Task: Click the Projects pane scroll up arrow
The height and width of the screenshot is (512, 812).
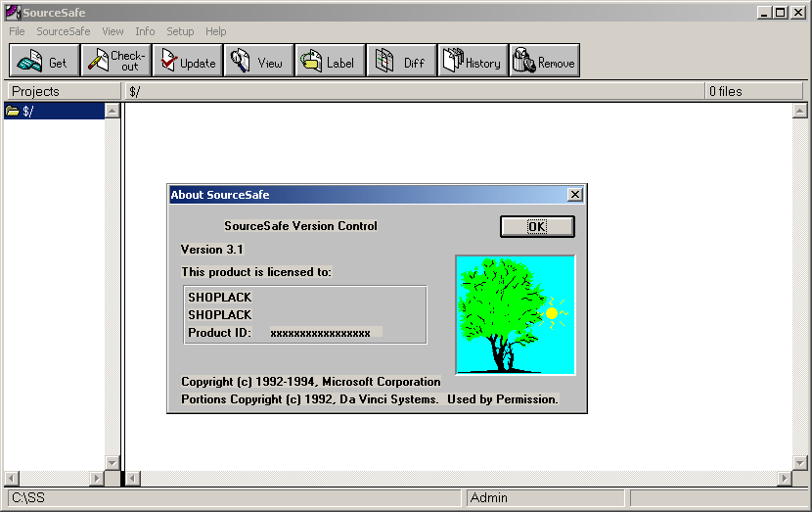Action: point(113,111)
